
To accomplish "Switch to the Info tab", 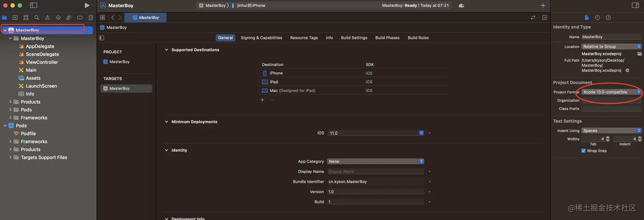I will tap(330, 38).
